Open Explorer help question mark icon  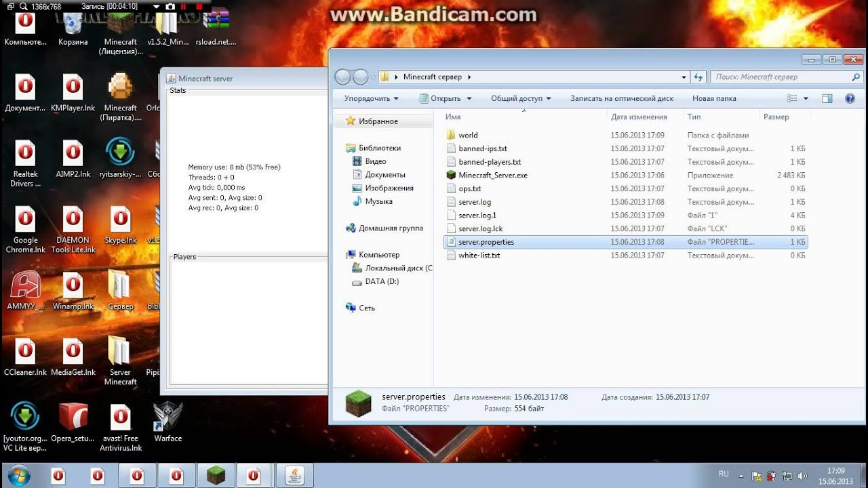pyautogui.click(x=850, y=98)
